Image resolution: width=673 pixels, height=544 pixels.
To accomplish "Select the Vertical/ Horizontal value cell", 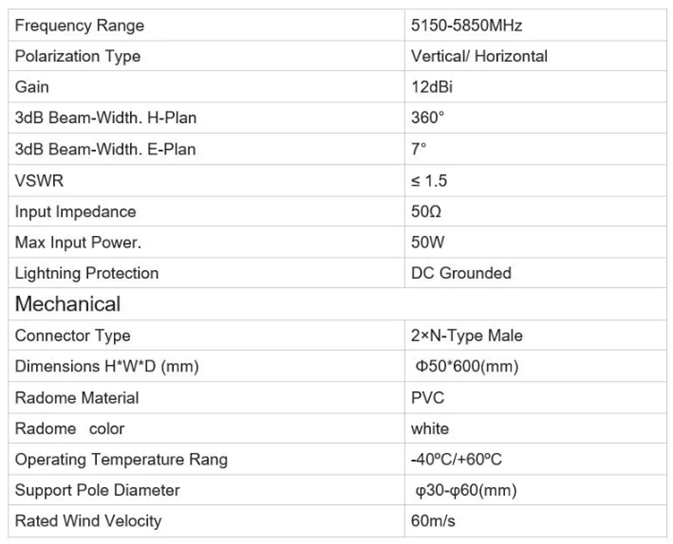I will point(479,56).
